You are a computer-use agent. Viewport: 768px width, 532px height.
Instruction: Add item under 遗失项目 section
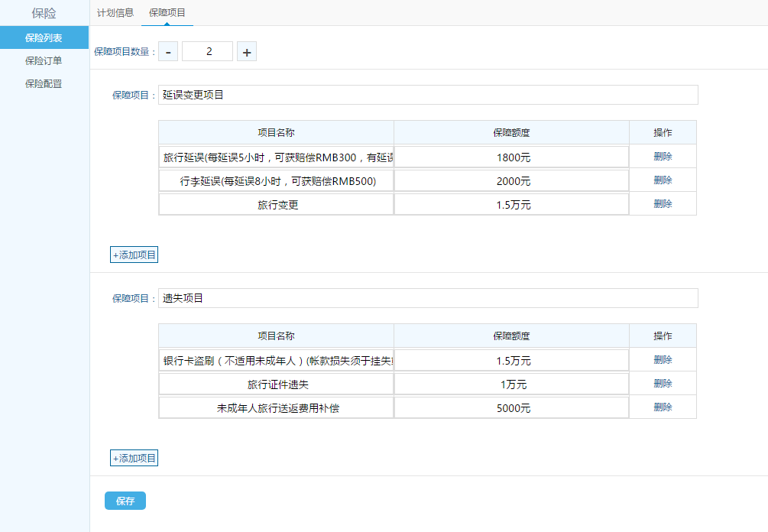click(x=134, y=459)
